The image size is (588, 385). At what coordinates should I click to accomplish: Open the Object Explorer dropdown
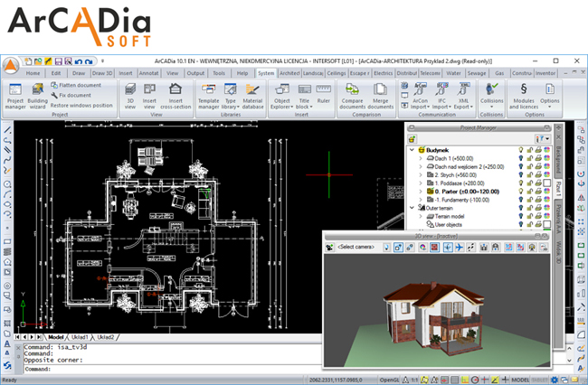[281, 96]
